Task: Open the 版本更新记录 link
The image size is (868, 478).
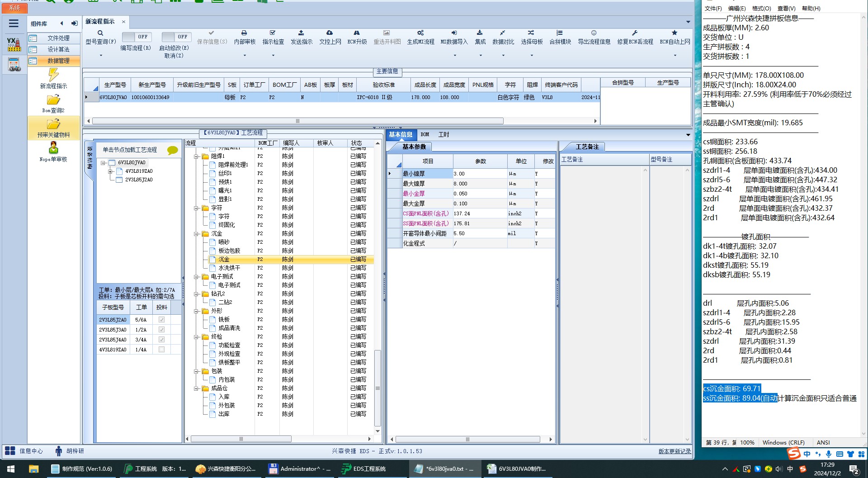Action: point(675,451)
